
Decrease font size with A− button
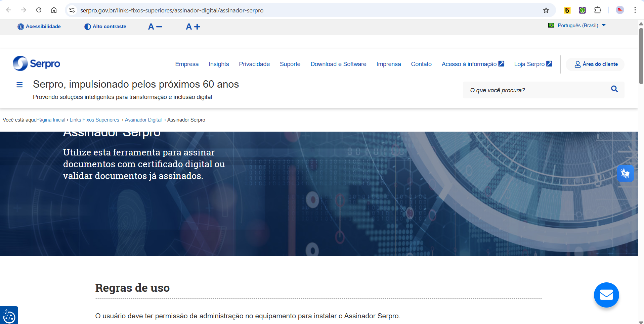(155, 27)
